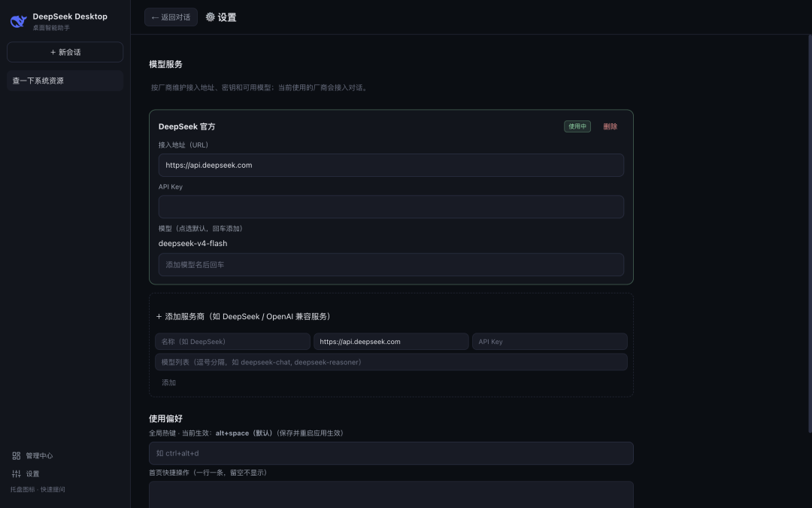Image resolution: width=812 pixels, height=508 pixels.
Task: Click the new provider URL field
Action: [391, 342]
